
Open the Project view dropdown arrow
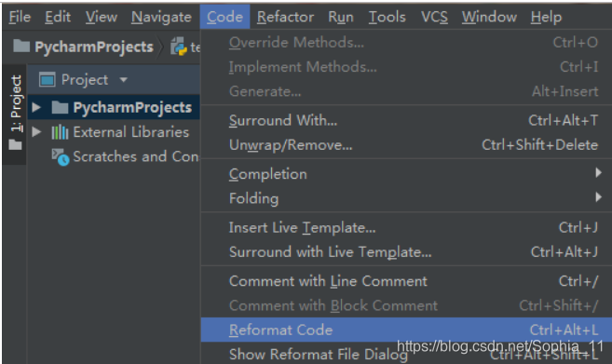point(123,80)
